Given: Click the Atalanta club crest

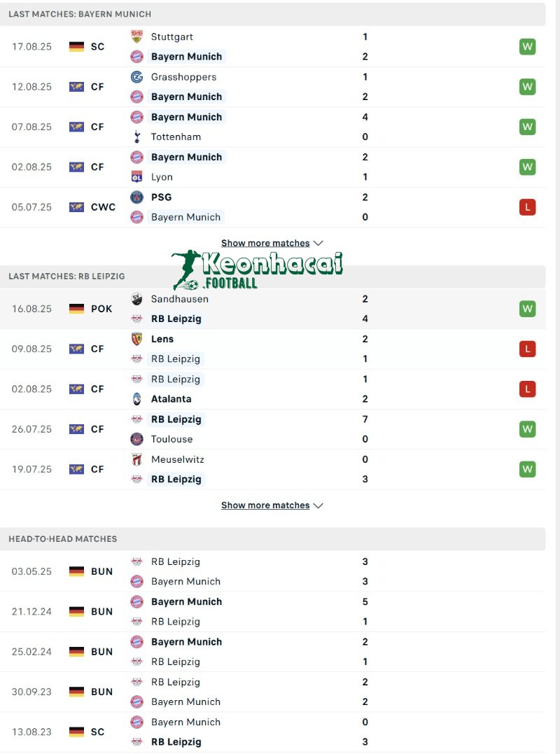Looking at the screenshot, I should tap(136, 398).
